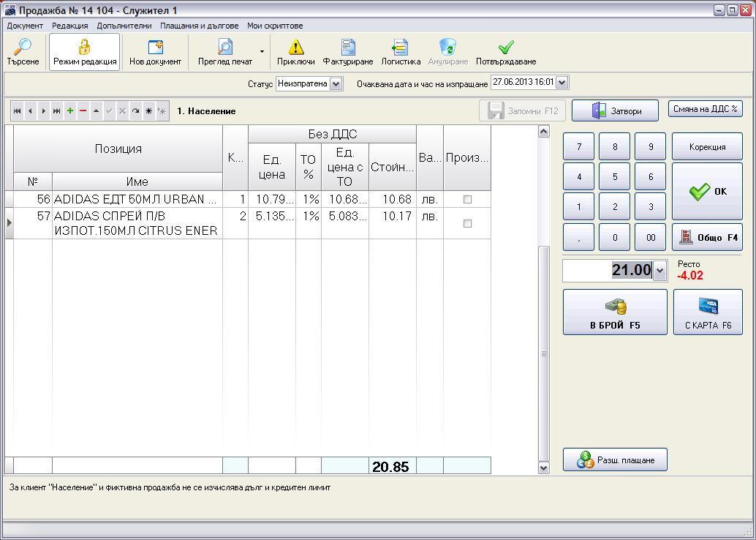Tap keypad digit 7

(x=578, y=146)
